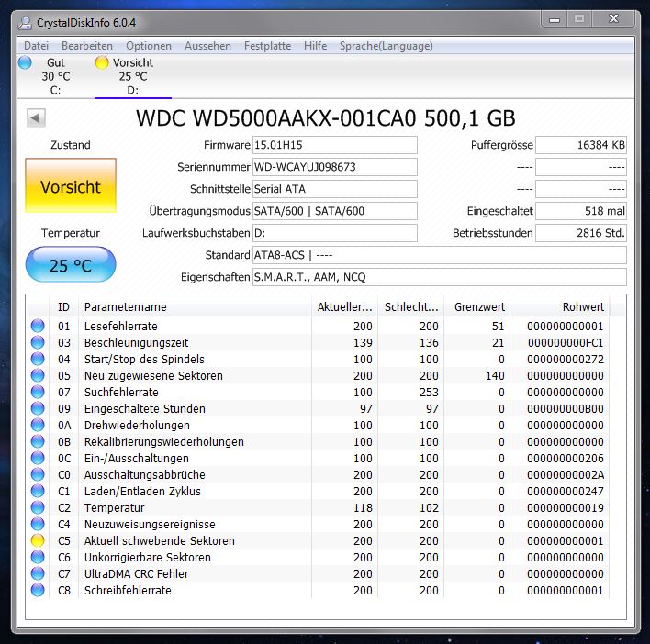The width and height of the screenshot is (650, 644).
Task: Click the ID column header
Action: pyautogui.click(x=63, y=307)
